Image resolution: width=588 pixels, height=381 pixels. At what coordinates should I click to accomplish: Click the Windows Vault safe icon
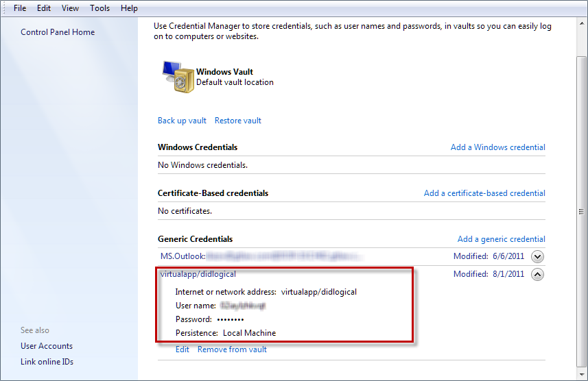point(178,77)
